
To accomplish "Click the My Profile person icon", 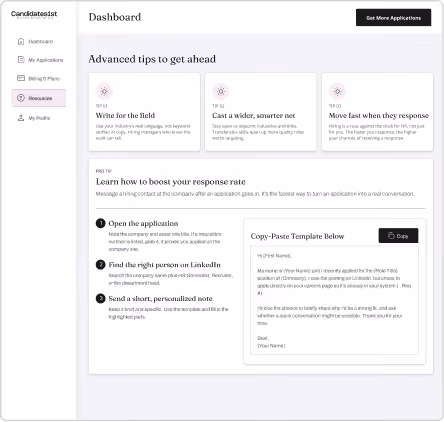I will [21, 118].
